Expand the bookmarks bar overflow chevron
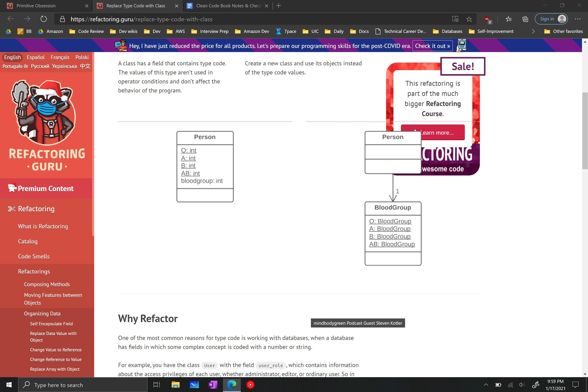This screenshot has height=392, width=588. (x=533, y=31)
